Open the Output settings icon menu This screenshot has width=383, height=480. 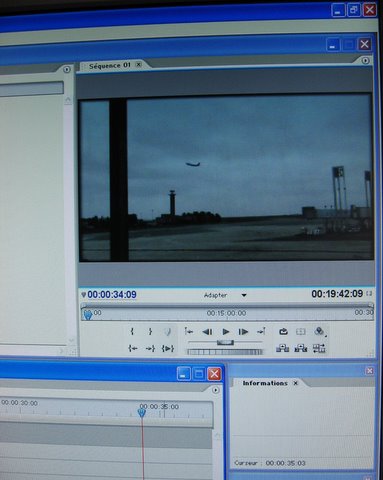(319, 331)
